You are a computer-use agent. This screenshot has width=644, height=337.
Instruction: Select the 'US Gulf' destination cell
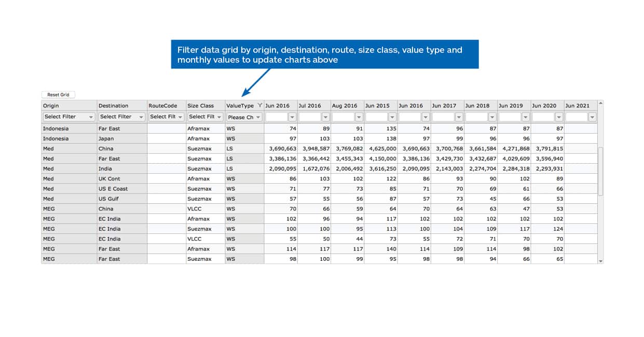coord(122,199)
